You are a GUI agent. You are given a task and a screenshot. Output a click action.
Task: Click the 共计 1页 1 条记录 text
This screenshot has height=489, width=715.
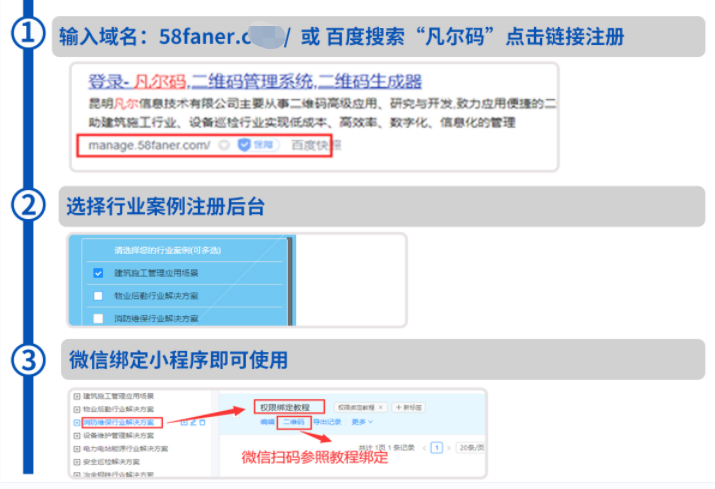[386, 448]
